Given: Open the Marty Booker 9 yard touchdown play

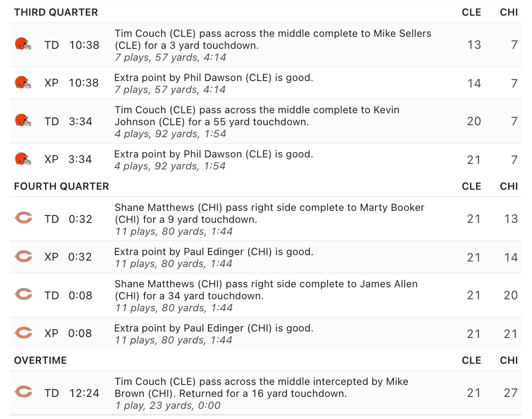Looking at the screenshot, I should pyautogui.click(x=266, y=219).
